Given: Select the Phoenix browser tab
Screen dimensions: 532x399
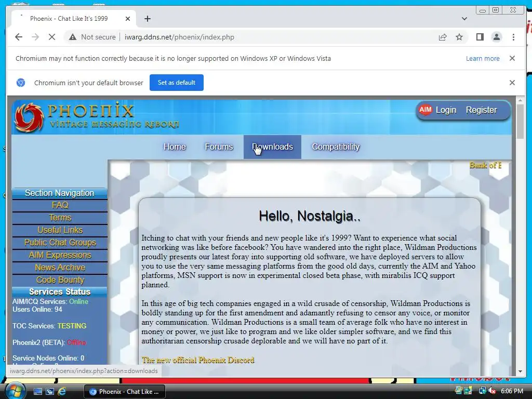Looking at the screenshot, I should pos(74,19).
